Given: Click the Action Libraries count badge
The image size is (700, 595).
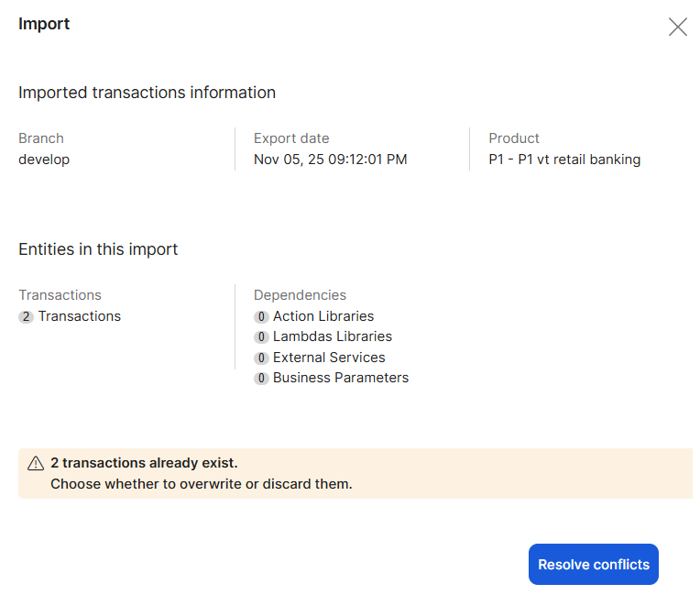Looking at the screenshot, I should click(261, 316).
